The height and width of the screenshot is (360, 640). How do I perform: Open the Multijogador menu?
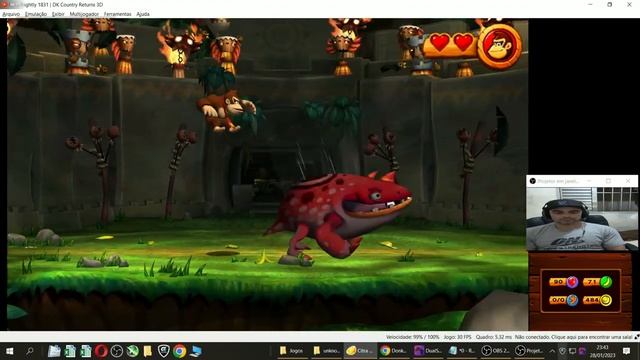point(84,14)
